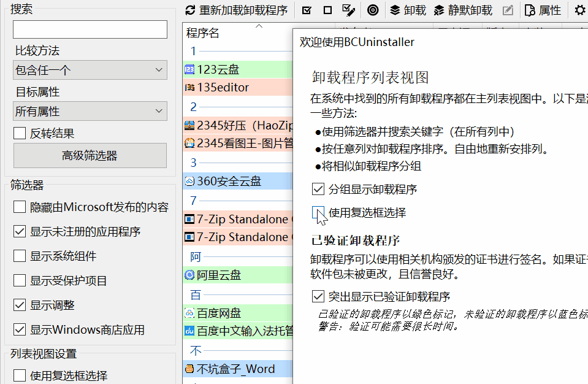This screenshot has height=384, width=588.
Task: Click the 卸载 (uninstall) toolbar button
Action: click(408, 10)
